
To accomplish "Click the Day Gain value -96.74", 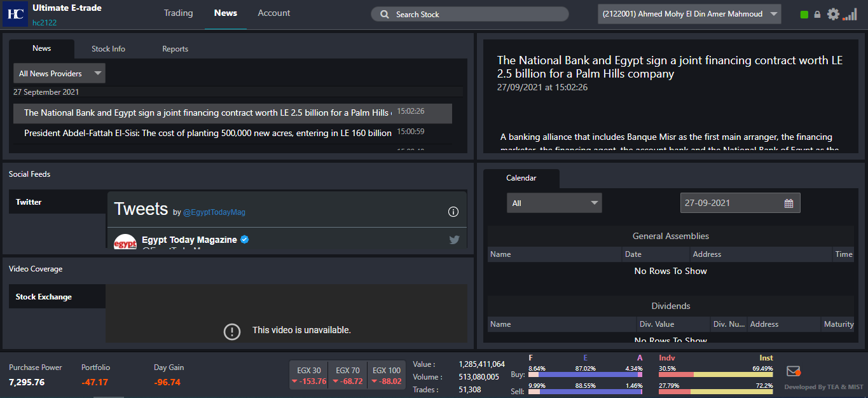I will tap(167, 382).
